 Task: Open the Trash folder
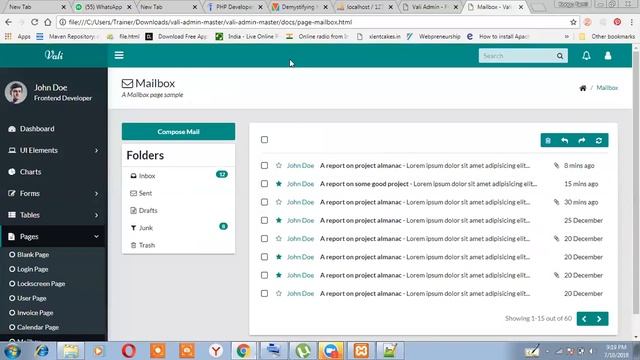pyautogui.click(x=178, y=245)
